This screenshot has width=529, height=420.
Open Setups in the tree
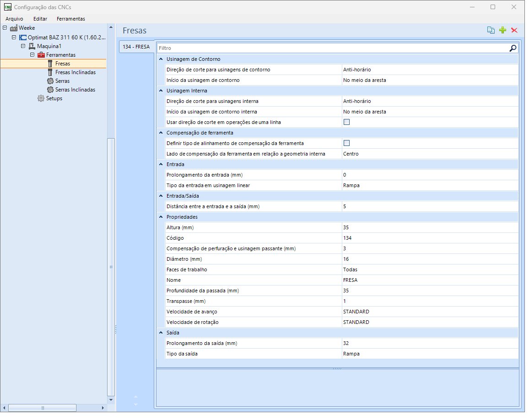(x=54, y=98)
